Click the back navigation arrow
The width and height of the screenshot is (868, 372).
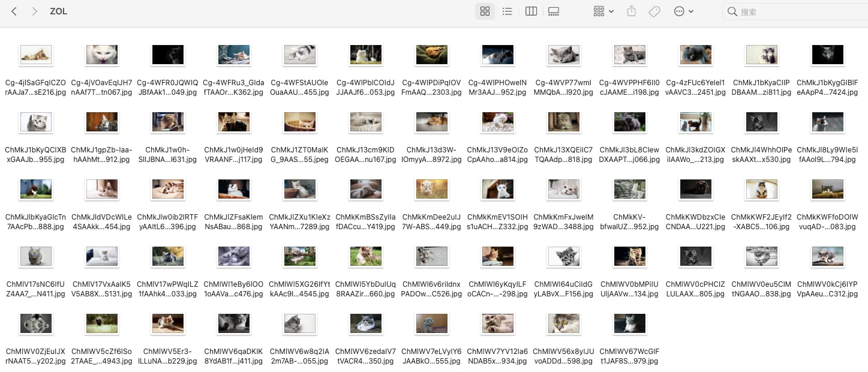point(14,11)
